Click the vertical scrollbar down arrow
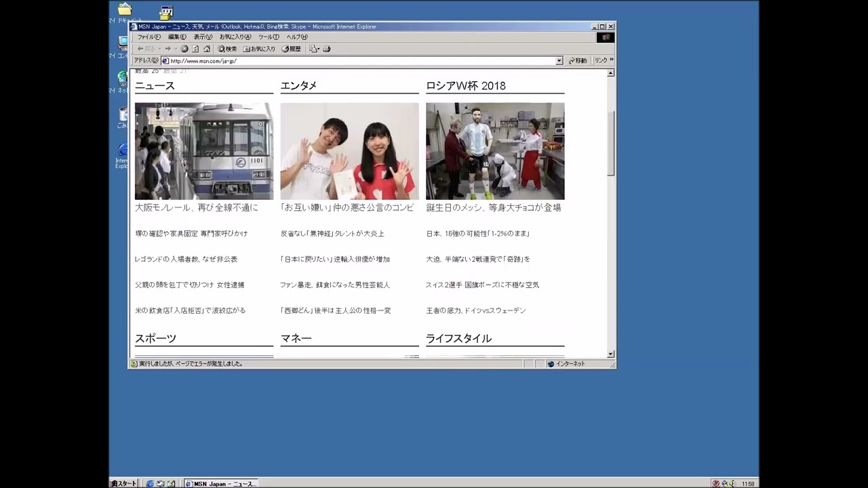 (611, 354)
